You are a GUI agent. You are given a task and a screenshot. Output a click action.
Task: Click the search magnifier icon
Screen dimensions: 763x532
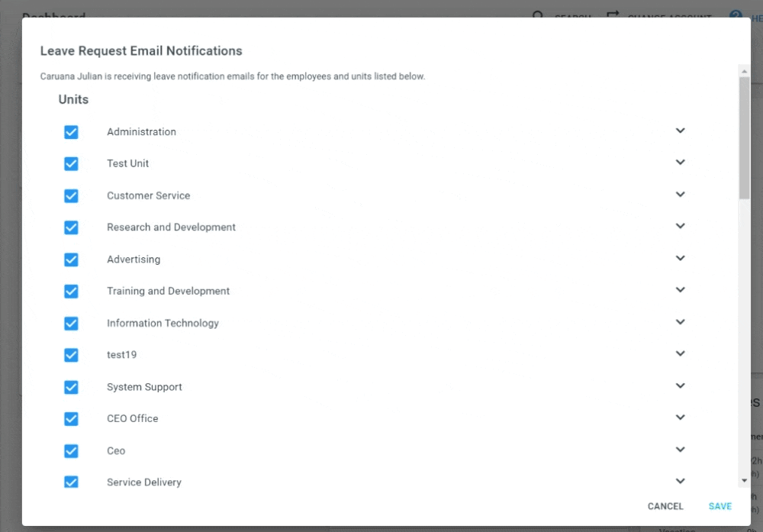coord(538,16)
